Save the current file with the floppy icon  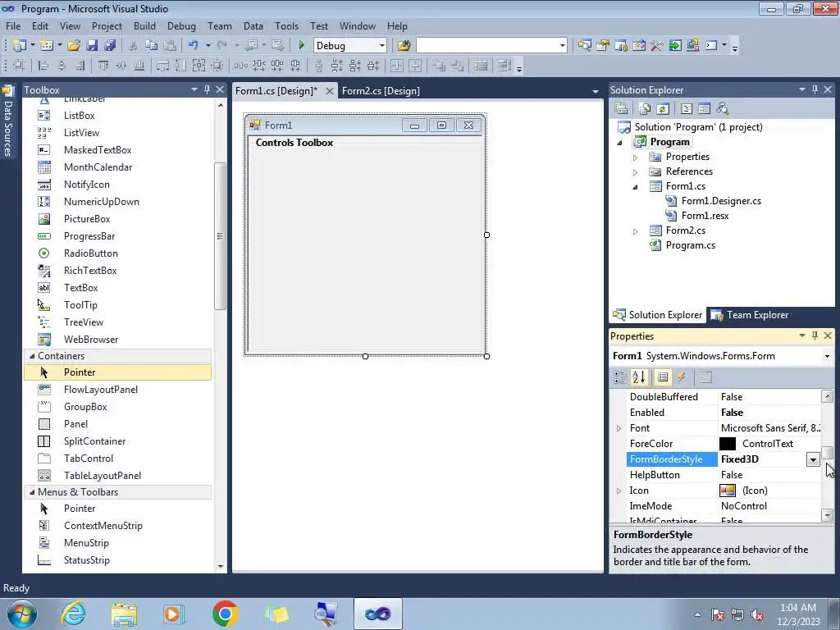pyautogui.click(x=92, y=46)
